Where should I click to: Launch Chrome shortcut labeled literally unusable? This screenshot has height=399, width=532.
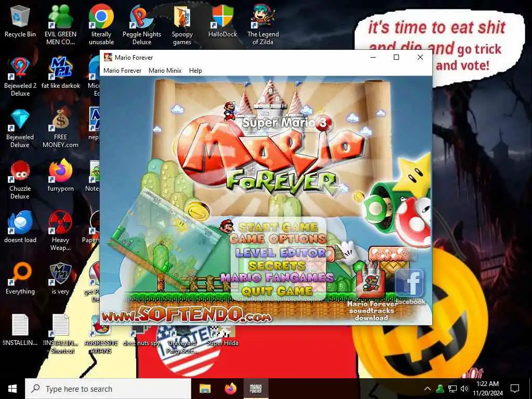tap(101, 24)
